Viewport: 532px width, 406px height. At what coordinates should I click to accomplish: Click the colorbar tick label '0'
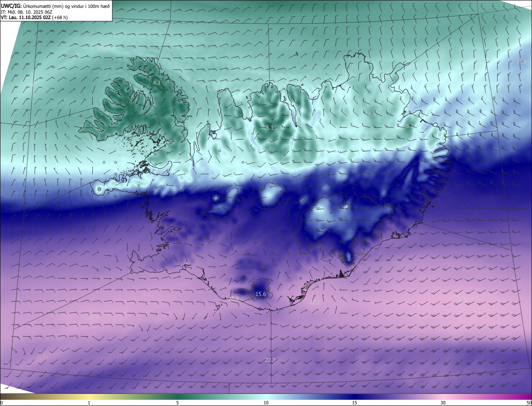coord(2,403)
